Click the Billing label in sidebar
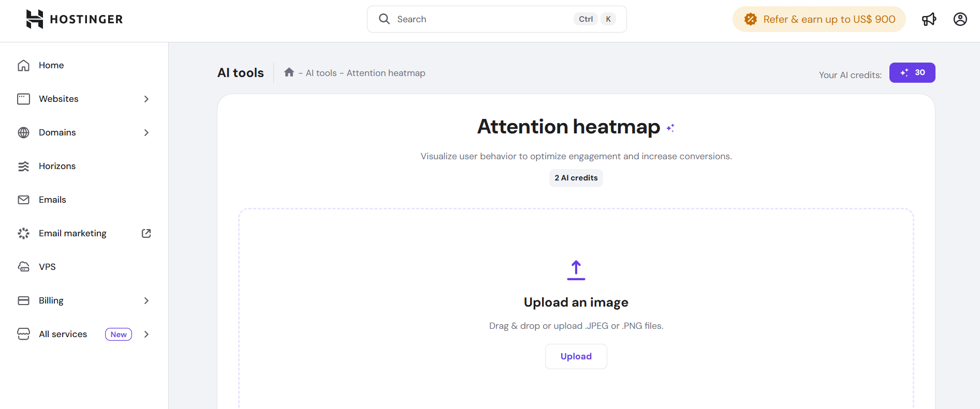The height and width of the screenshot is (409, 980). (x=51, y=300)
